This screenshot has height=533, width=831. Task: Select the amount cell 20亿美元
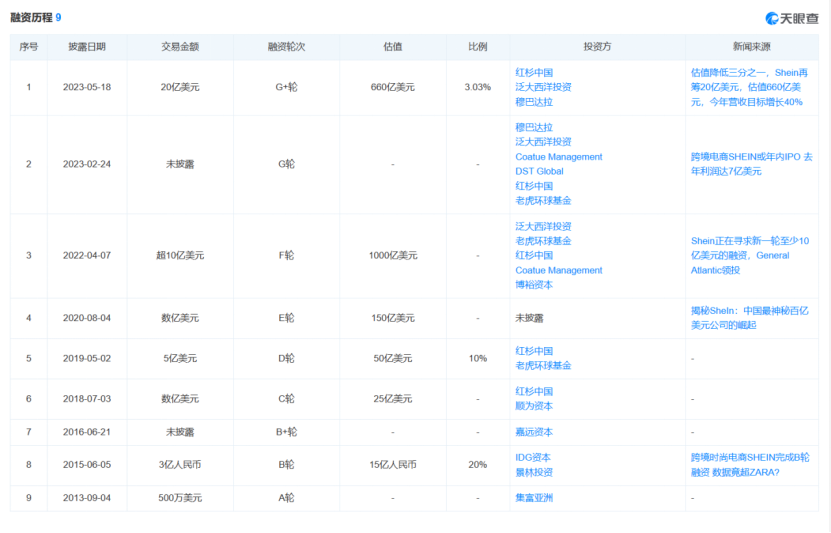coord(180,87)
